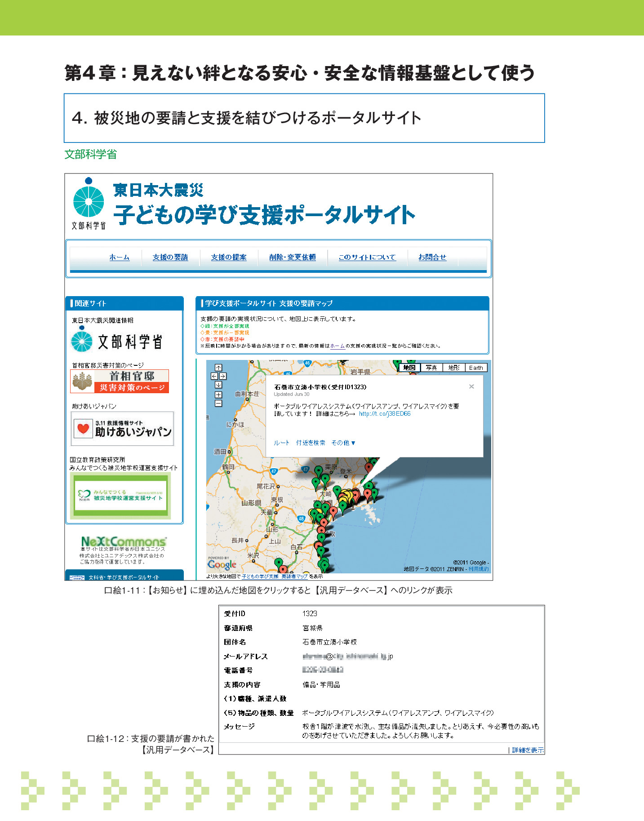Open the 被災地学校運営支援サイト banner
The height and width of the screenshot is (821, 644).
(x=120, y=495)
